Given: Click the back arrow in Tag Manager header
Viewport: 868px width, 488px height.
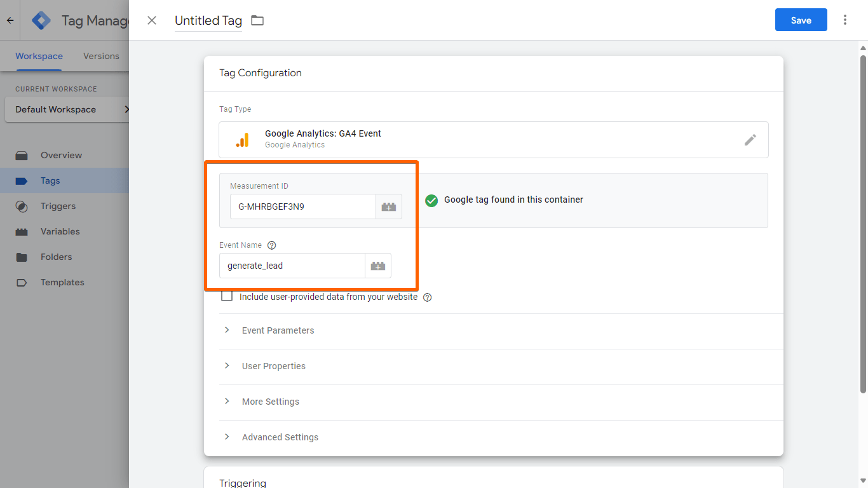Looking at the screenshot, I should tap(10, 20).
